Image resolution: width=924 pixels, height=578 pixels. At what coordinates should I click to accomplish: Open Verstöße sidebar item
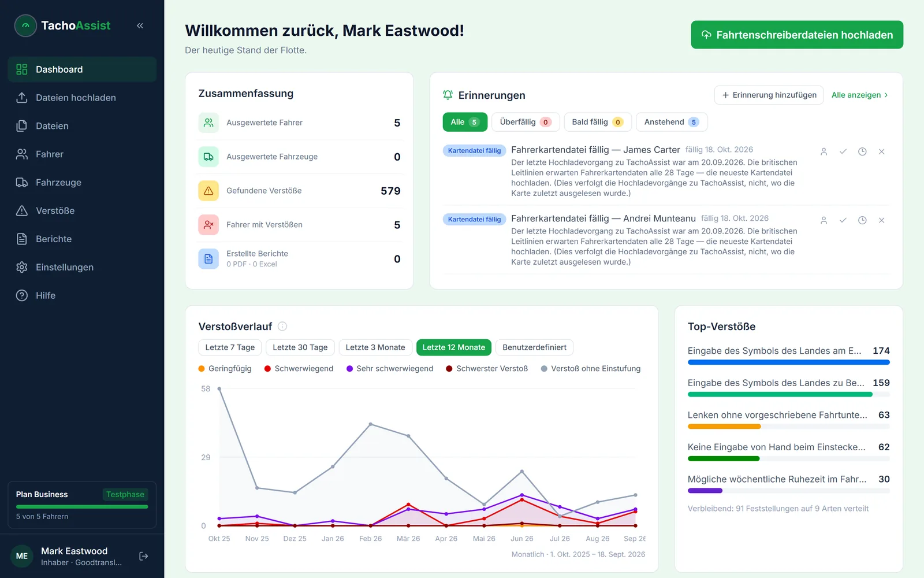click(x=82, y=211)
